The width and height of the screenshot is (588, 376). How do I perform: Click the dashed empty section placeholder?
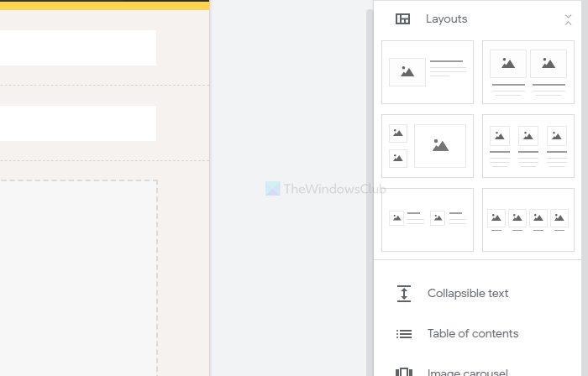coord(77,277)
